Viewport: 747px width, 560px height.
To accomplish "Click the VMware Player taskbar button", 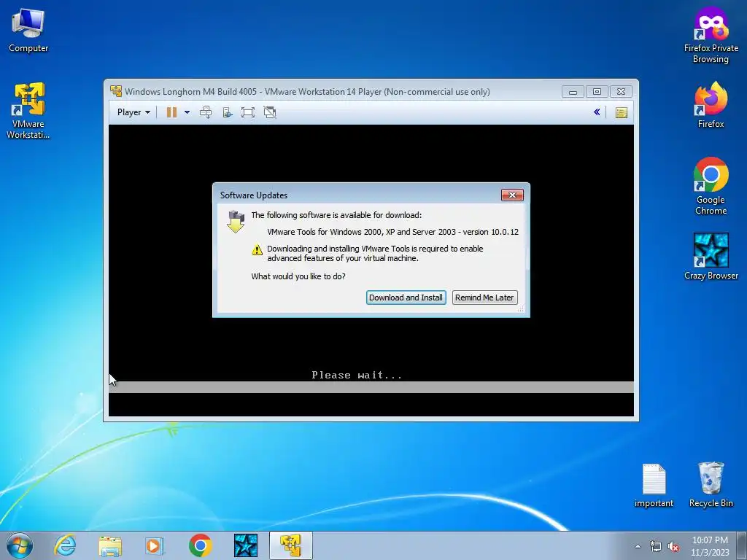I will pyautogui.click(x=291, y=545).
